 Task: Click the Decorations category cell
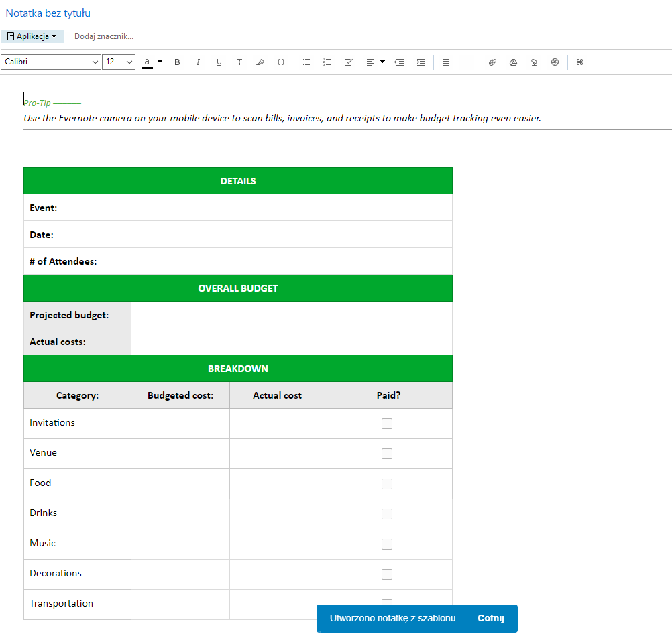tap(77, 574)
